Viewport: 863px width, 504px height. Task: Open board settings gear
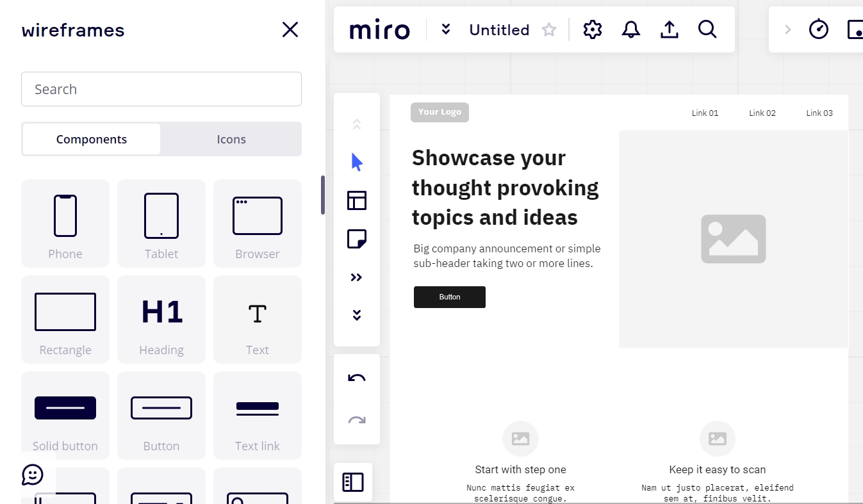pyautogui.click(x=593, y=29)
